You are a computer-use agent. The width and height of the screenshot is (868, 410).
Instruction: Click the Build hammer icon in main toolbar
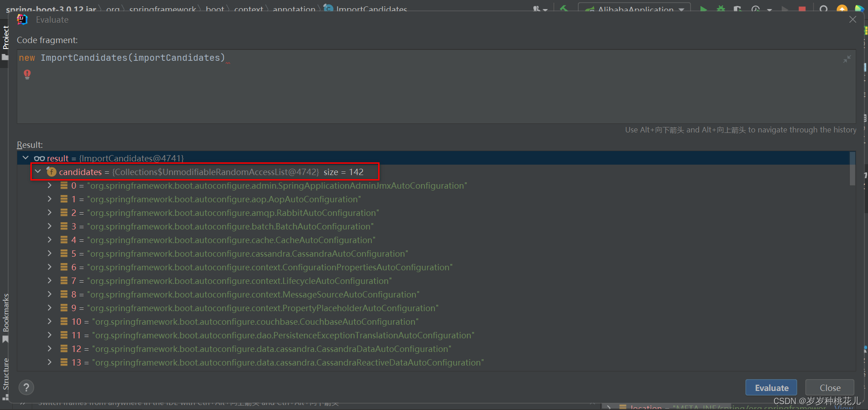coord(564,9)
